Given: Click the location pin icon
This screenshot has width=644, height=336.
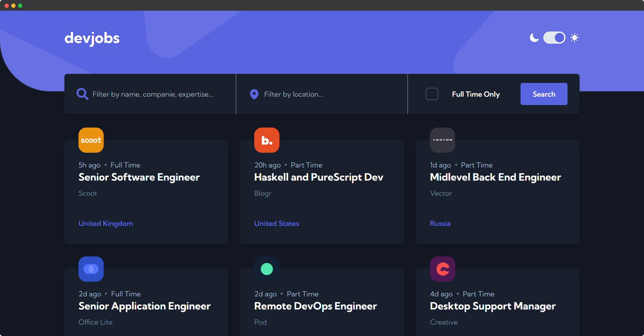Looking at the screenshot, I should coord(254,94).
